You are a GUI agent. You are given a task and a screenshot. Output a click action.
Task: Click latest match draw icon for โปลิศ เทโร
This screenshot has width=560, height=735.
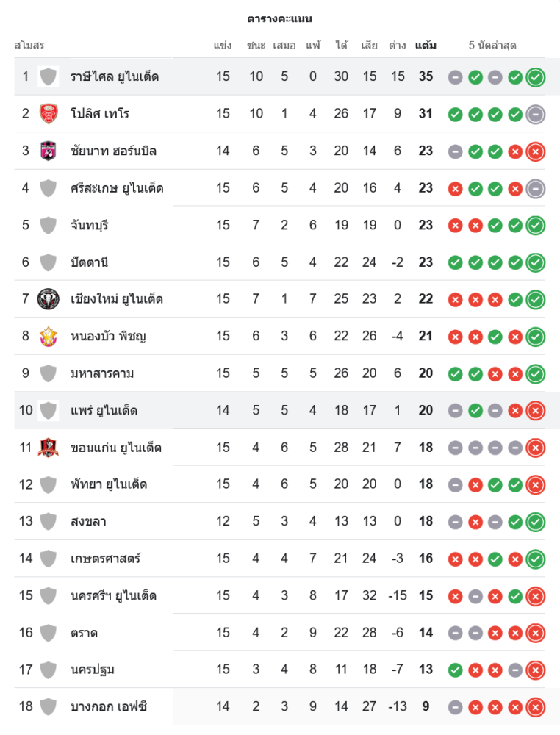pos(536,114)
